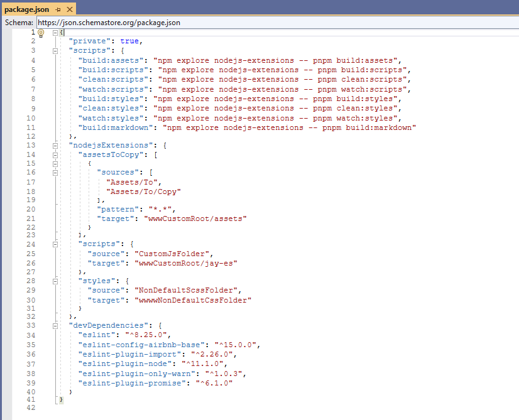Collapse the "styles" block
Image resolution: width=519 pixels, height=420 pixels.
point(55,281)
